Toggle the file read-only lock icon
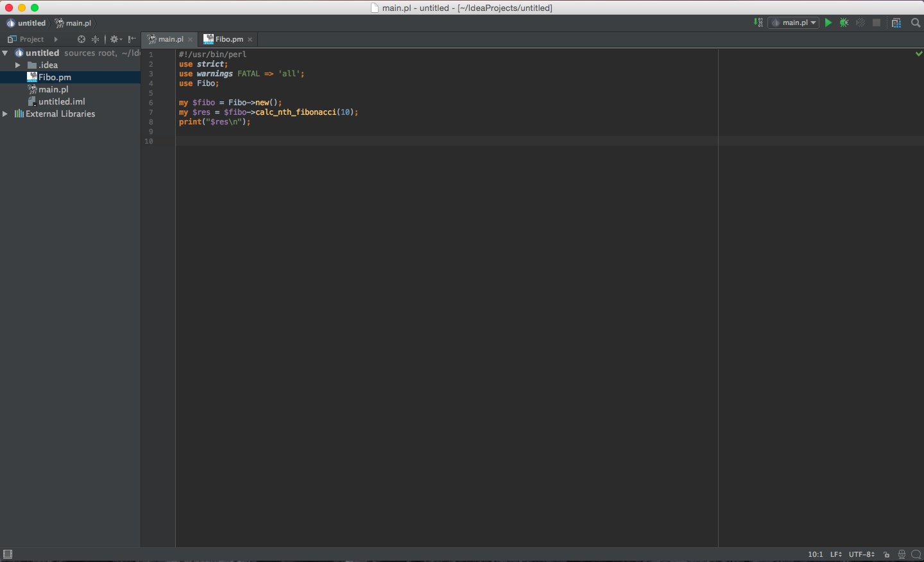 tap(887, 554)
